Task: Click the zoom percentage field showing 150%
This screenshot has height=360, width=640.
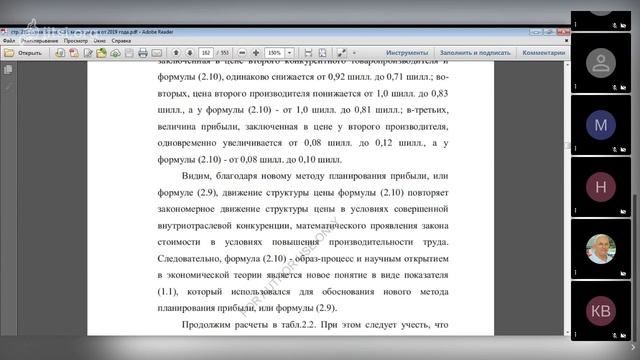Action: pos(275,53)
